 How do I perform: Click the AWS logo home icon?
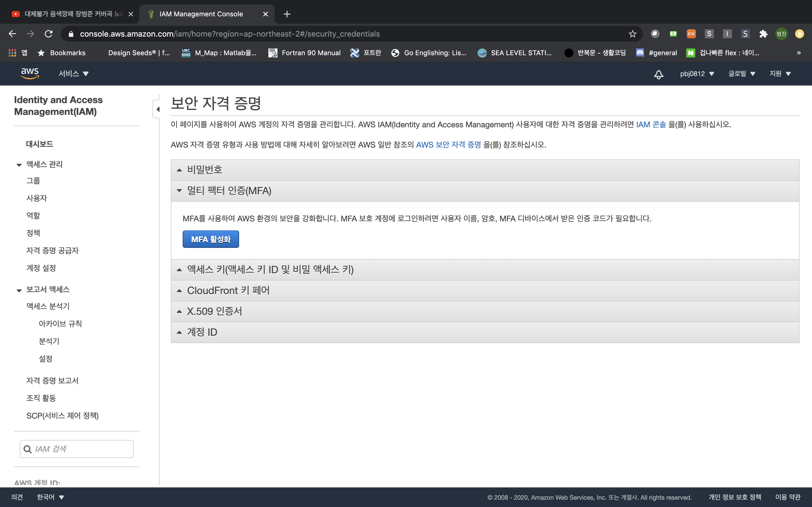coord(30,74)
